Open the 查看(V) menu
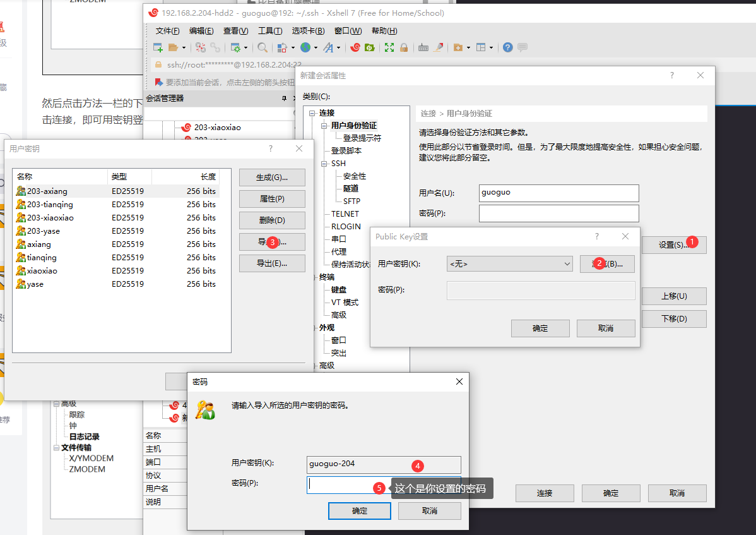Image resolution: width=756 pixels, height=535 pixels. [235, 31]
